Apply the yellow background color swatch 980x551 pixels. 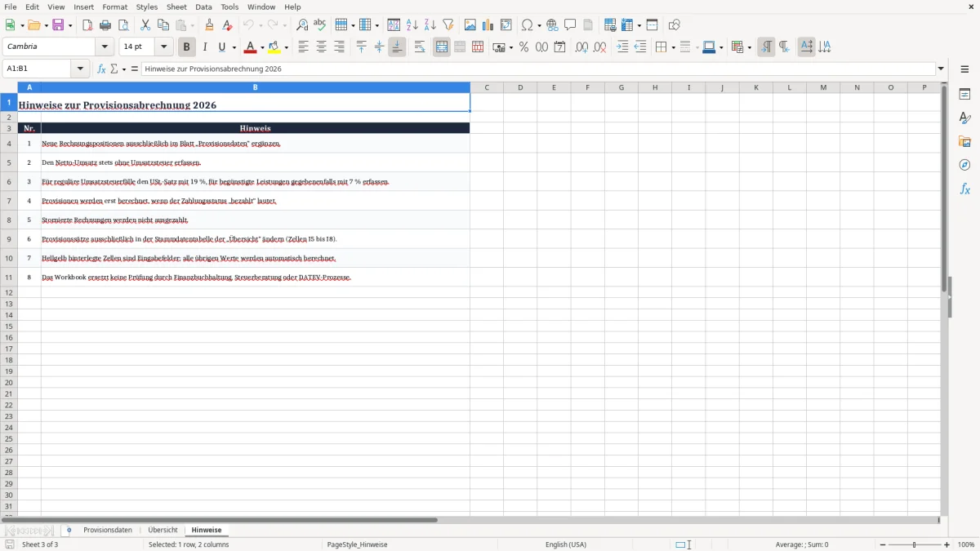(274, 47)
